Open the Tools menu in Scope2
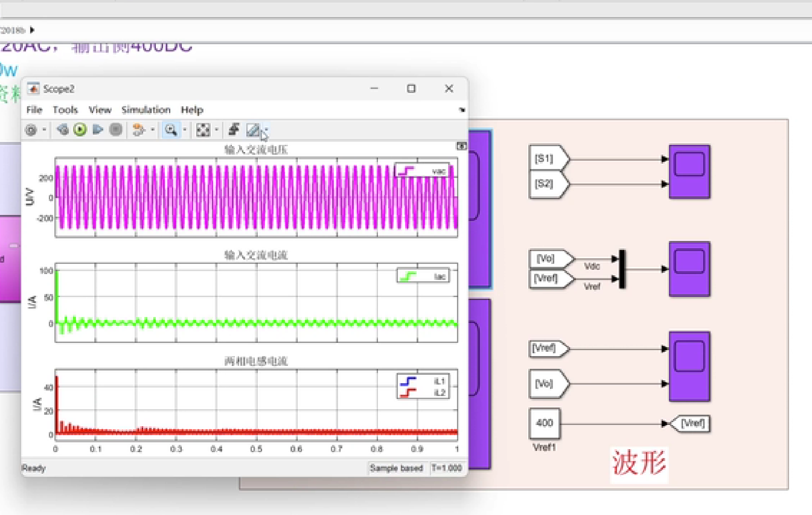This screenshot has width=812, height=515. tap(65, 110)
